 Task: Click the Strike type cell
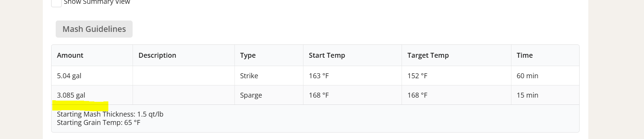pyautogui.click(x=269, y=76)
